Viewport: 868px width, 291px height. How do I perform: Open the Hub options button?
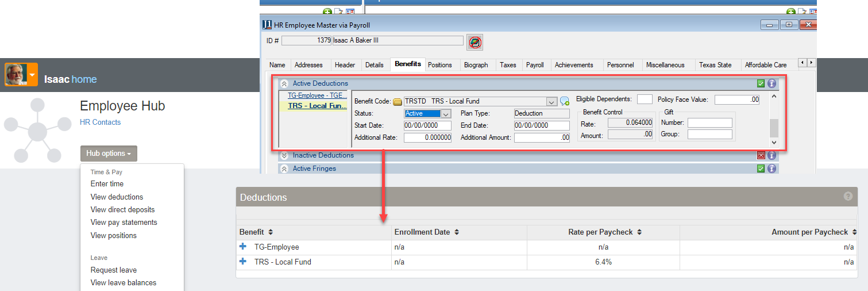coord(109,154)
